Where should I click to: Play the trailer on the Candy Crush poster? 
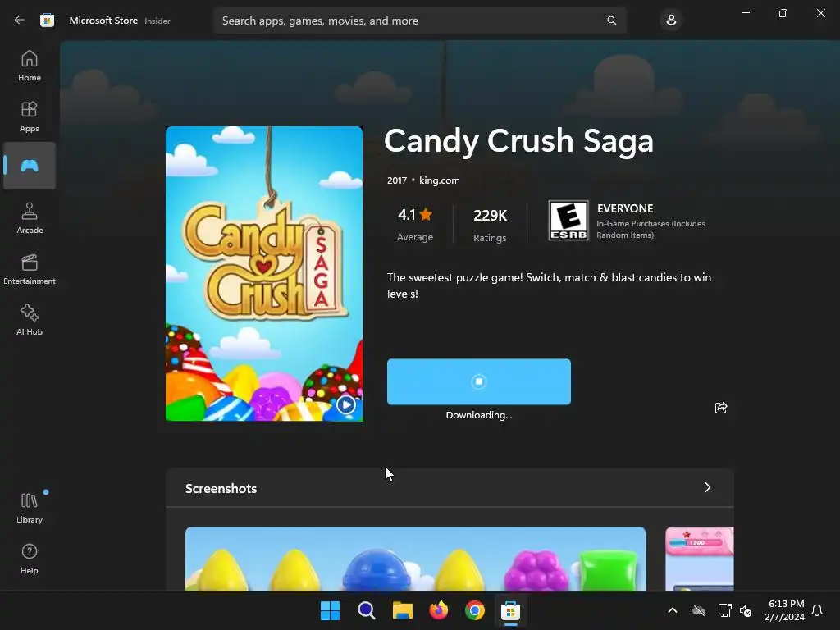pyautogui.click(x=345, y=405)
